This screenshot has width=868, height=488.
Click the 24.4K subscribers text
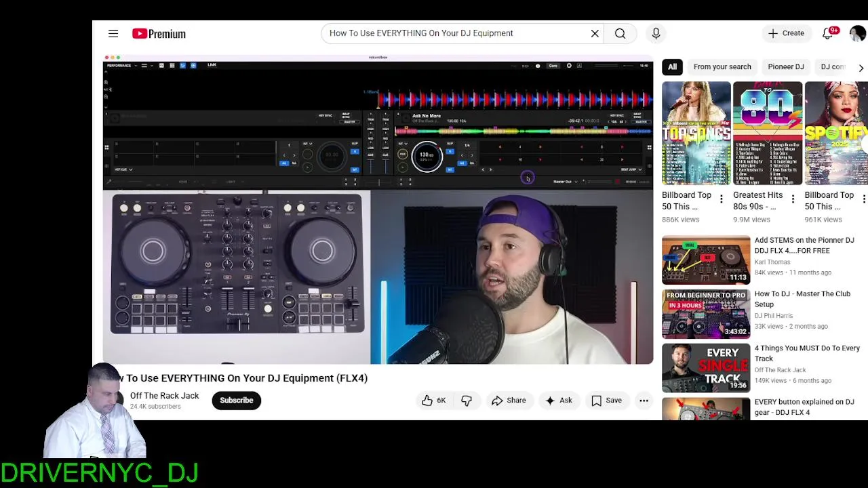tap(155, 407)
